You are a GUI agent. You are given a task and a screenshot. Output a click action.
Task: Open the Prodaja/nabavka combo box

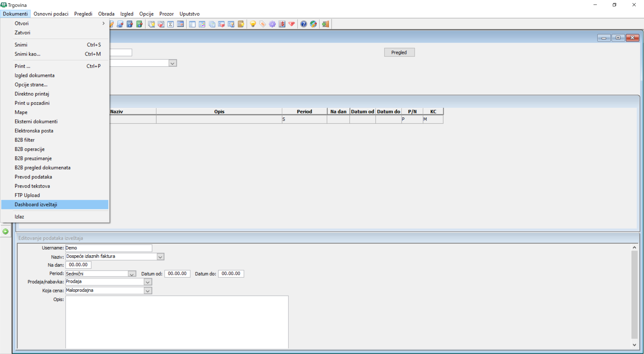[x=148, y=282]
